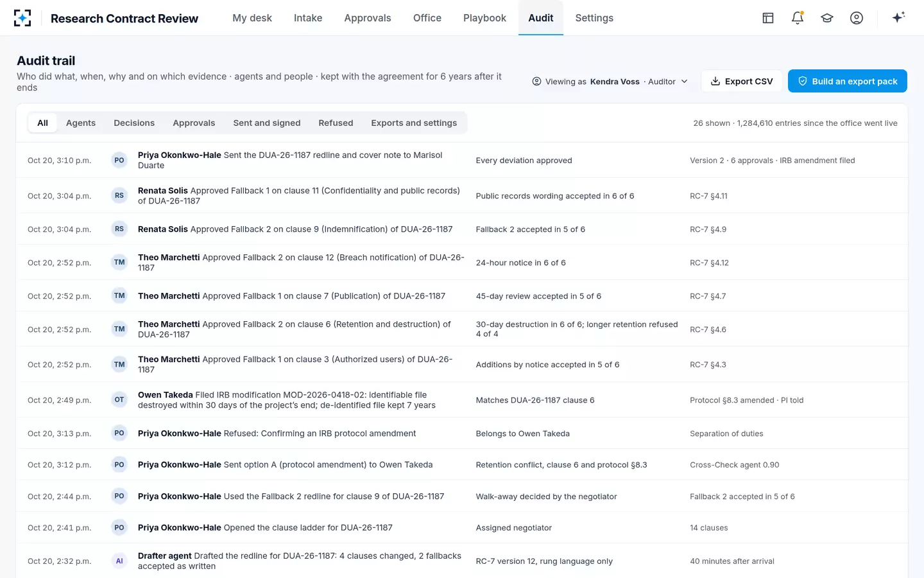Image resolution: width=924 pixels, height=578 pixels.
Task: Open entry about DUA-26-1187 redline and cover note
Action: pyautogui.click(x=462, y=161)
